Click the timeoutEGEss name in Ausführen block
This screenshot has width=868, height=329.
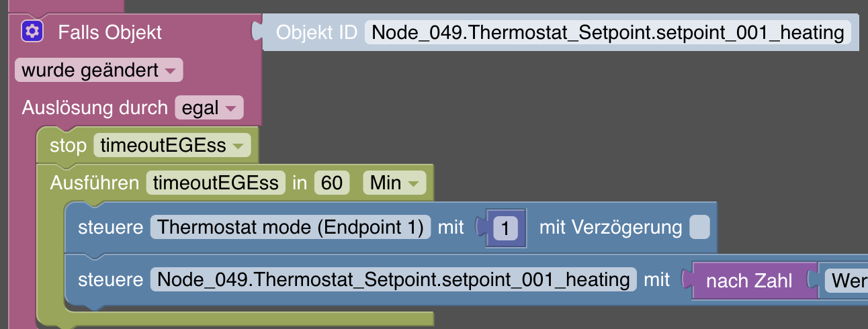216,183
